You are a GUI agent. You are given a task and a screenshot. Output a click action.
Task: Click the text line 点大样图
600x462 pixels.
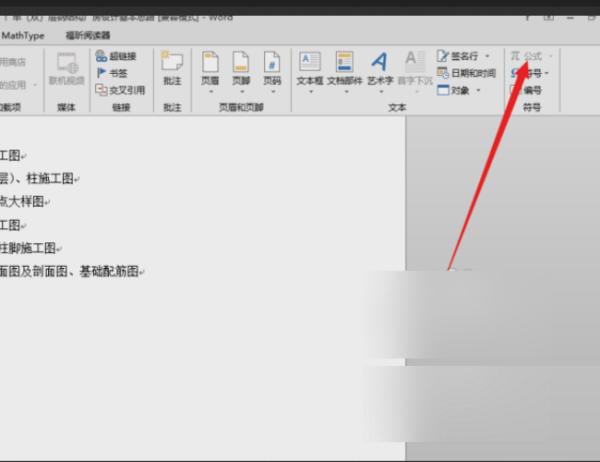[22, 202]
